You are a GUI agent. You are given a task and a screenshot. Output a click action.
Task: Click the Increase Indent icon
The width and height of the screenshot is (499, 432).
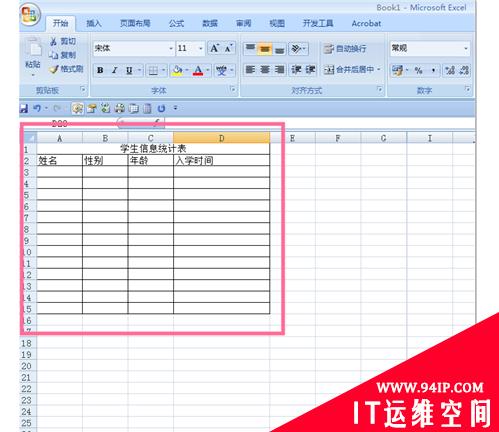pyautogui.click(x=310, y=70)
